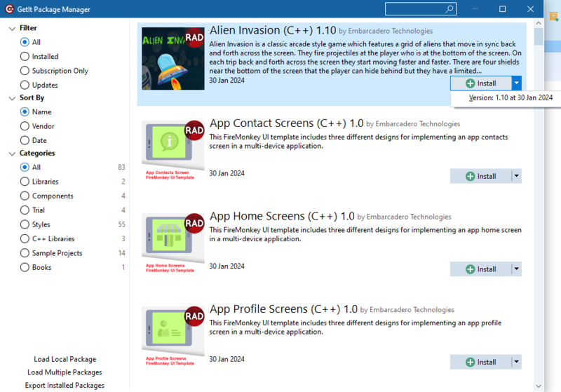Click the scrollbar down arrow
This screenshot has height=392, width=561.
click(x=539, y=386)
